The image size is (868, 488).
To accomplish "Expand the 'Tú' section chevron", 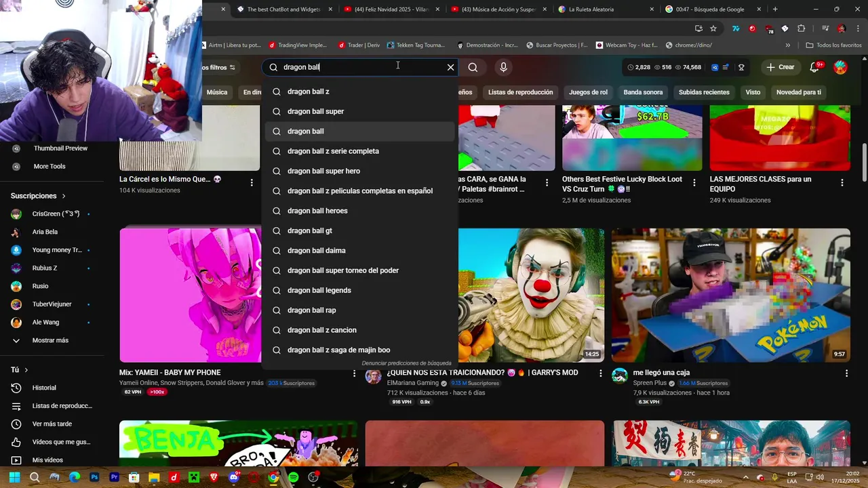I will click(x=26, y=370).
